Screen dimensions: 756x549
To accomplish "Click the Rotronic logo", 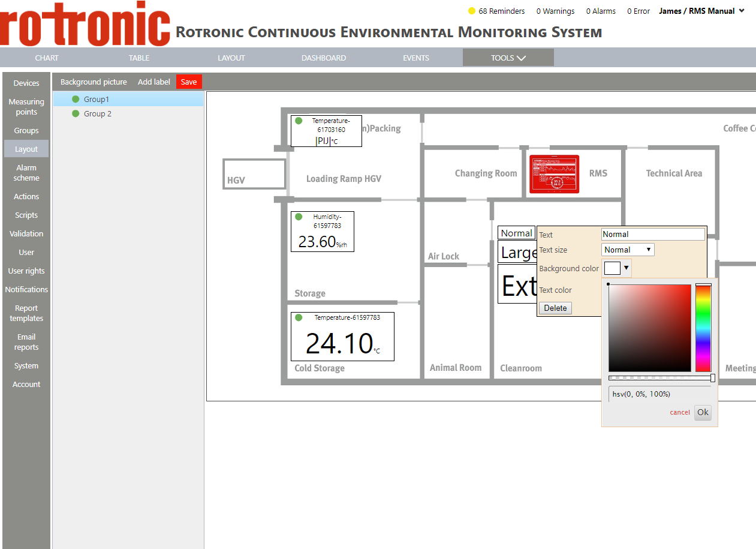I will tap(85, 24).
